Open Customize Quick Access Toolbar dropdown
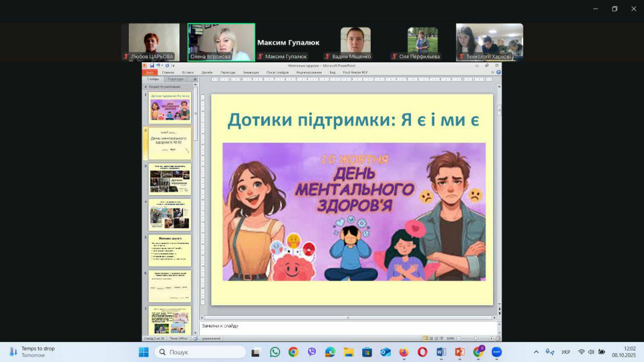This screenshot has width=644, height=362. [173, 65]
